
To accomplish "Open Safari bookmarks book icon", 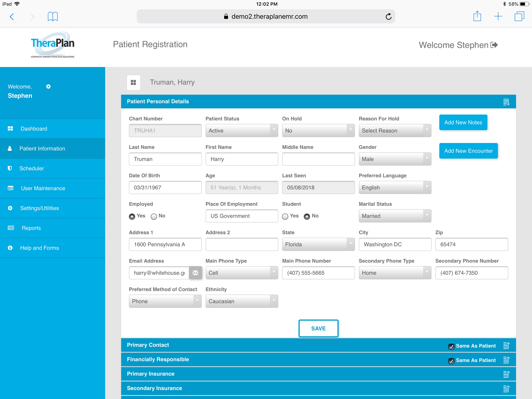I will (53, 16).
